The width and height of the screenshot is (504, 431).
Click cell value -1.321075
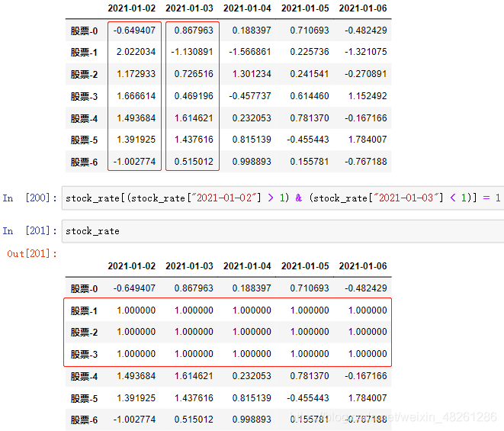pyautogui.click(x=365, y=52)
